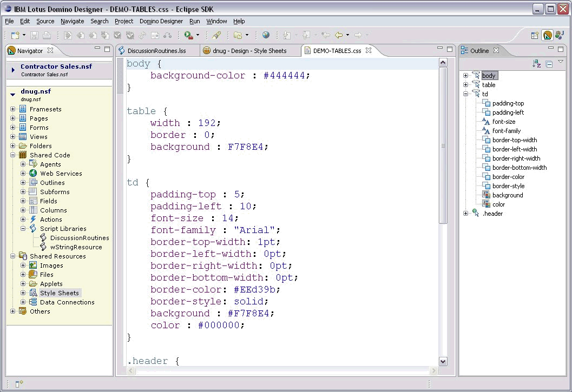Click the New wizard toolbar icon
Viewport: 572px width, 392px height.
(x=15, y=35)
